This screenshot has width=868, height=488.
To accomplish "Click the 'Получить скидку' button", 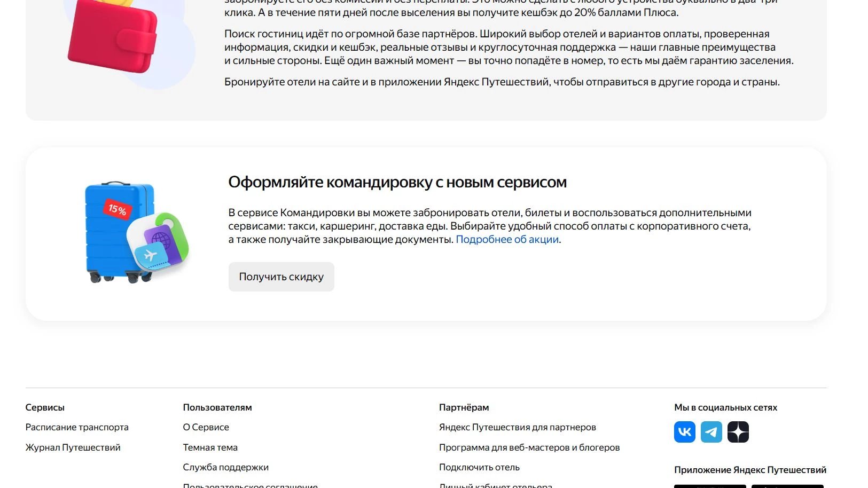I will 281,277.
